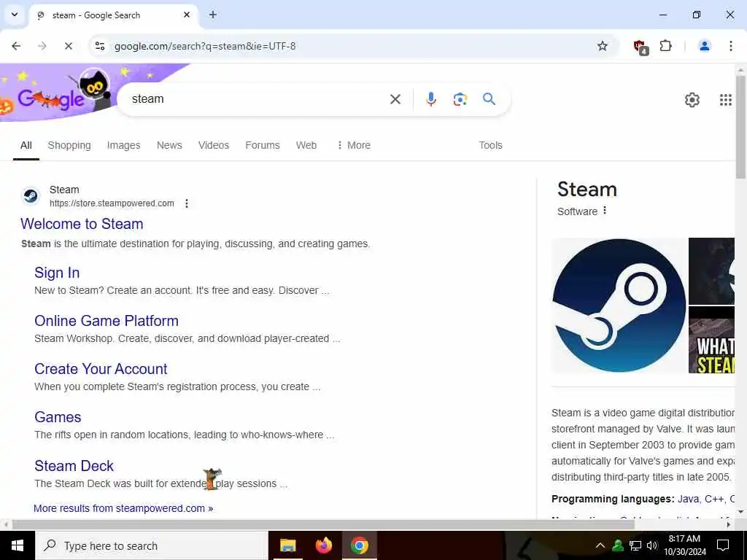Click the WHAT STEAM thumbnail image
Screen dimensions: 747x560
pos(712,340)
